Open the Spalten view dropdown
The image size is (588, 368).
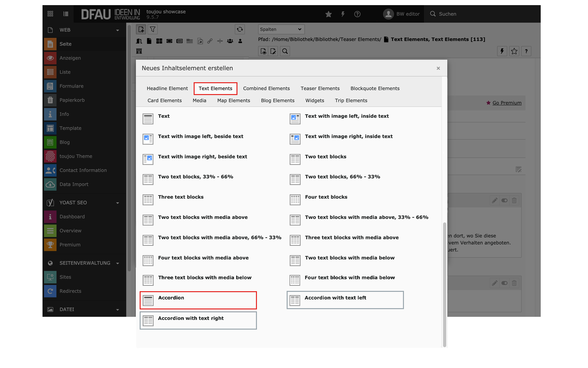[x=281, y=29]
